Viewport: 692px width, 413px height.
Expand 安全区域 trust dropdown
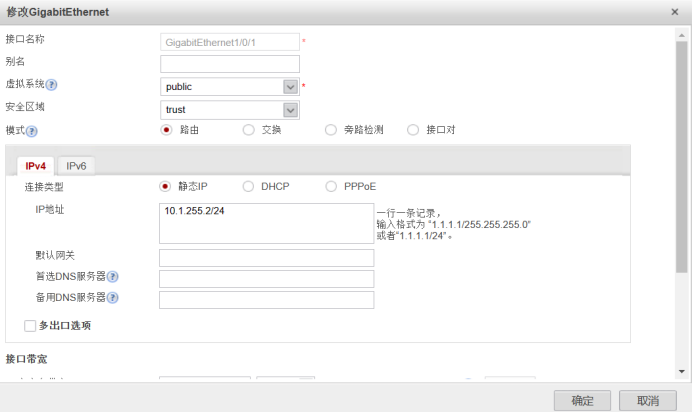point(290,110)
